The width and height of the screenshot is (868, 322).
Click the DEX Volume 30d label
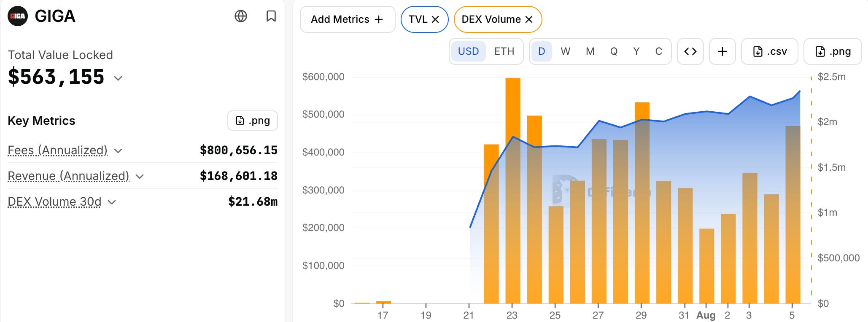coord(54,202)
